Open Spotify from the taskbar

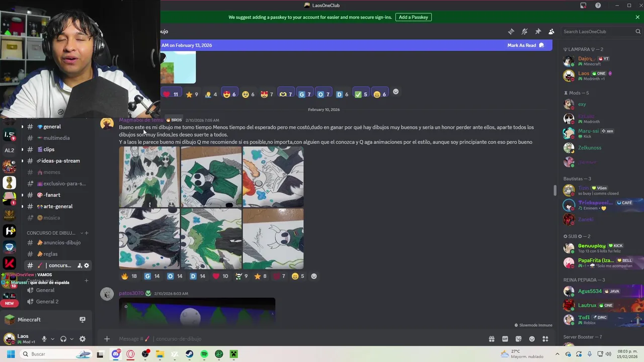[204, 354]
